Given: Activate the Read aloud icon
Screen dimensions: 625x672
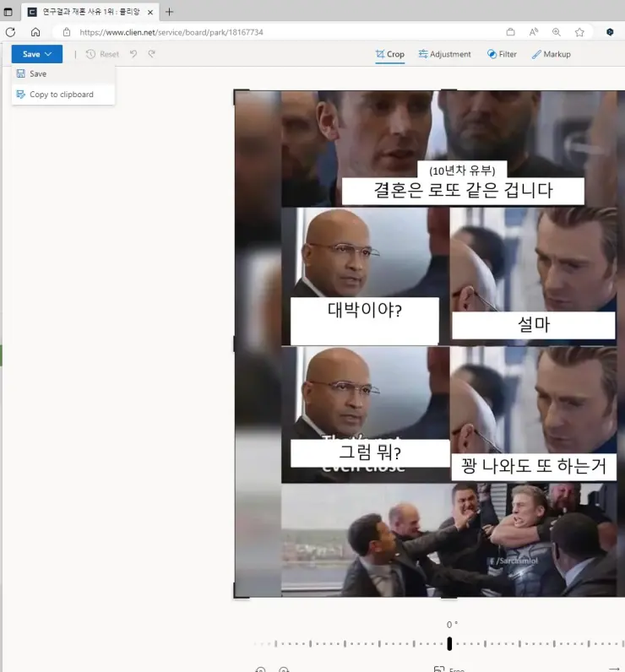Looking at the screenshot, I should point(534,32).
